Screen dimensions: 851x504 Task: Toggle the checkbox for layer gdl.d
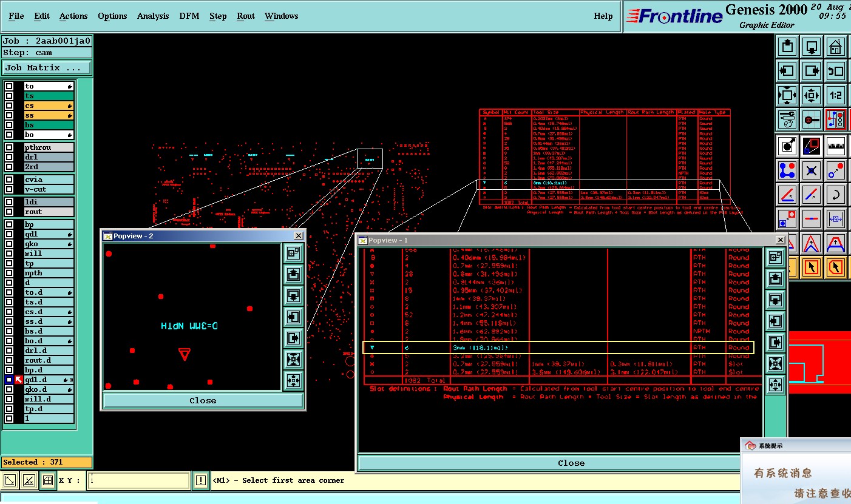(x=9, y=380)
